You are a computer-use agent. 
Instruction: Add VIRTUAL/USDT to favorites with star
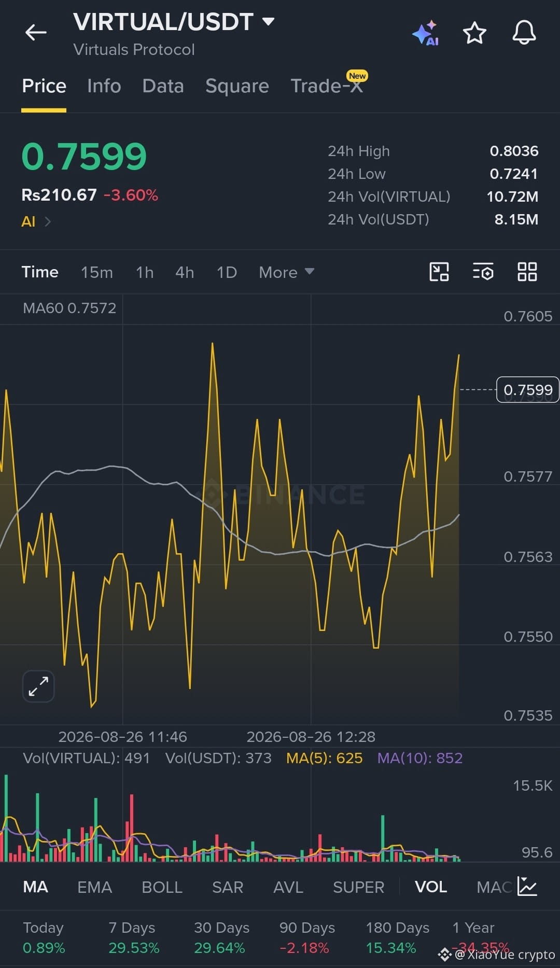[474, 33]
